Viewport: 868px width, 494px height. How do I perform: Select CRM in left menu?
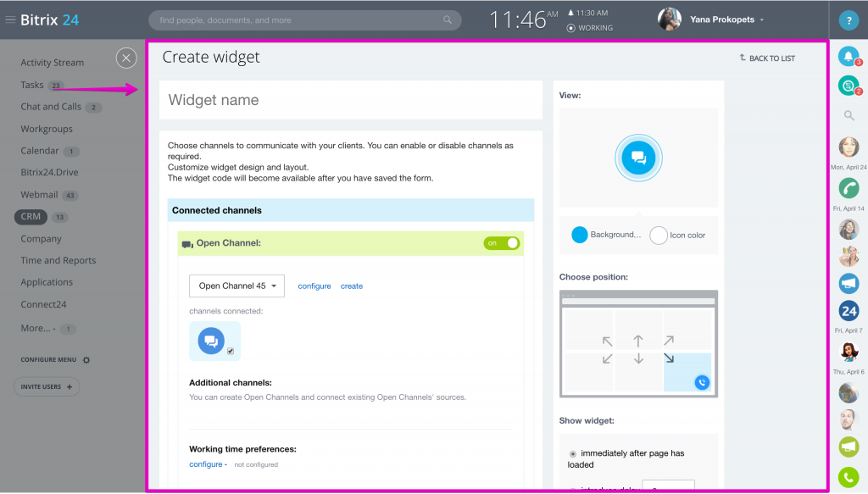(31, 217)
